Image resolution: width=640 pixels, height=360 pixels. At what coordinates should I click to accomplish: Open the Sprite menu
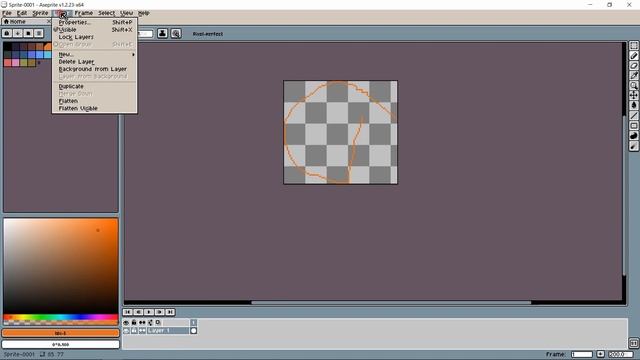[40, 13]
